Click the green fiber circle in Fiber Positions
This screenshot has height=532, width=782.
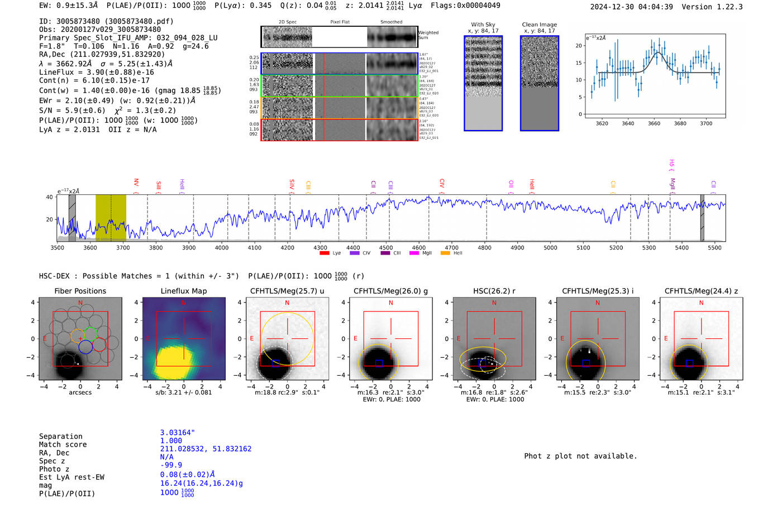pos(90,333)
